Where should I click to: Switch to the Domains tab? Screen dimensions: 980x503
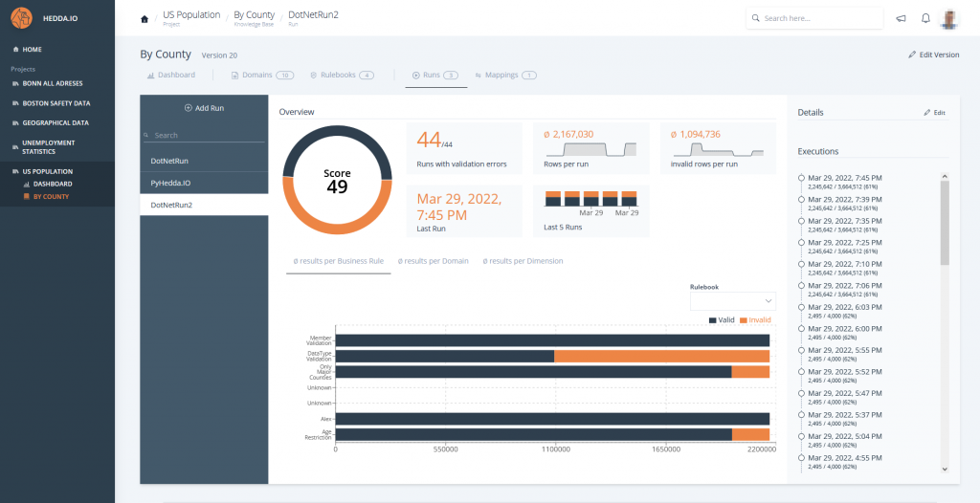point(253,75)
